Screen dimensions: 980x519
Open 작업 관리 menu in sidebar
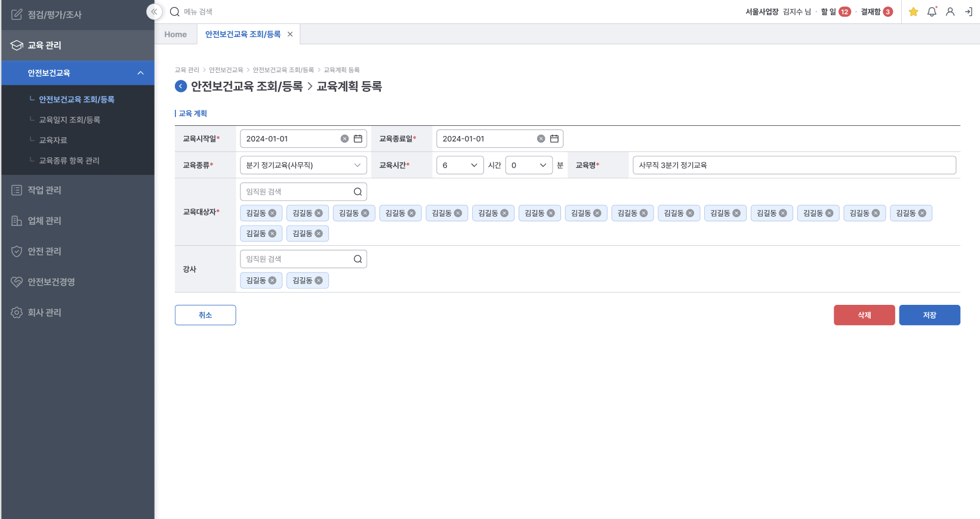[45, 190]
